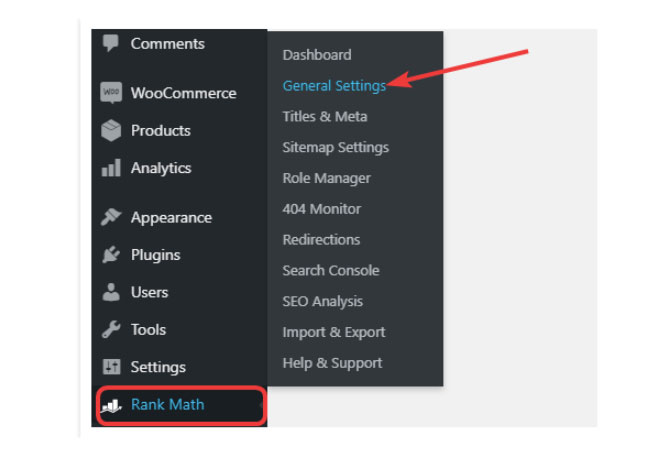This screenshot has width=665, height=459.
Task: Click the WooCommerce Woo icon
Action: 111,92
